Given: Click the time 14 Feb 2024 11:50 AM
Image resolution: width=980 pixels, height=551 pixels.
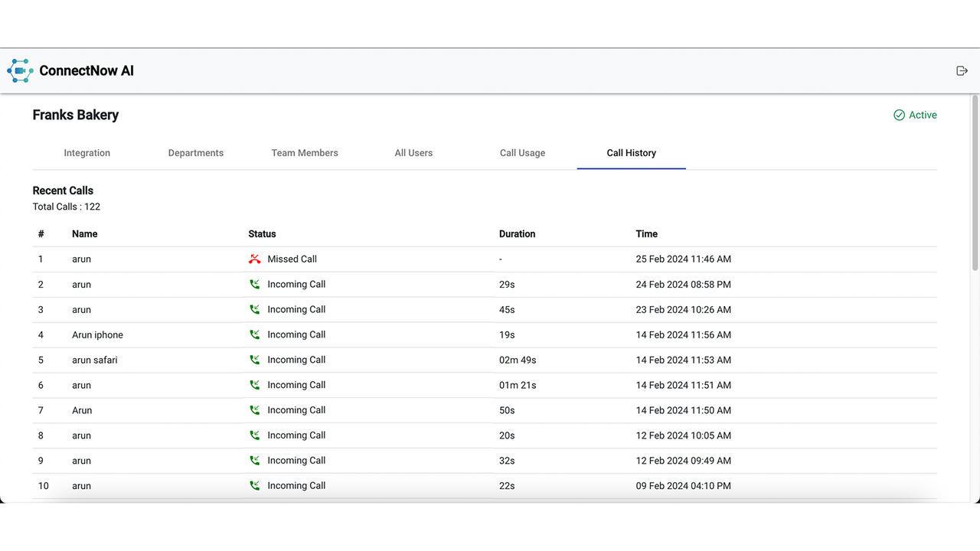Looking at the screenshot, I should coord(684,411).
